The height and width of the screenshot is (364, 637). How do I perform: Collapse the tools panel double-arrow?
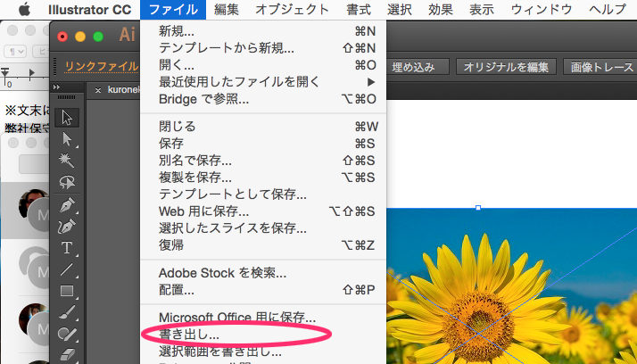click(56, 87)
